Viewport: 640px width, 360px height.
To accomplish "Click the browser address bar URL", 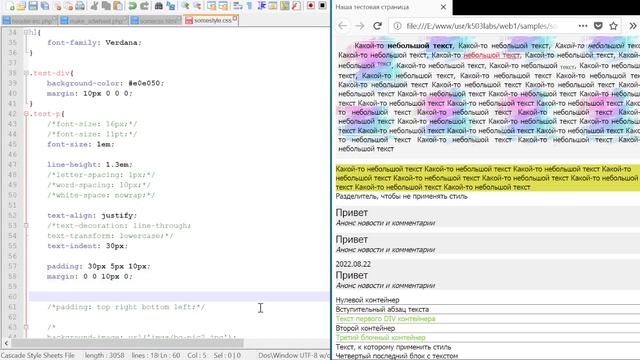I will pyautogui.click(x=482, y=26).
